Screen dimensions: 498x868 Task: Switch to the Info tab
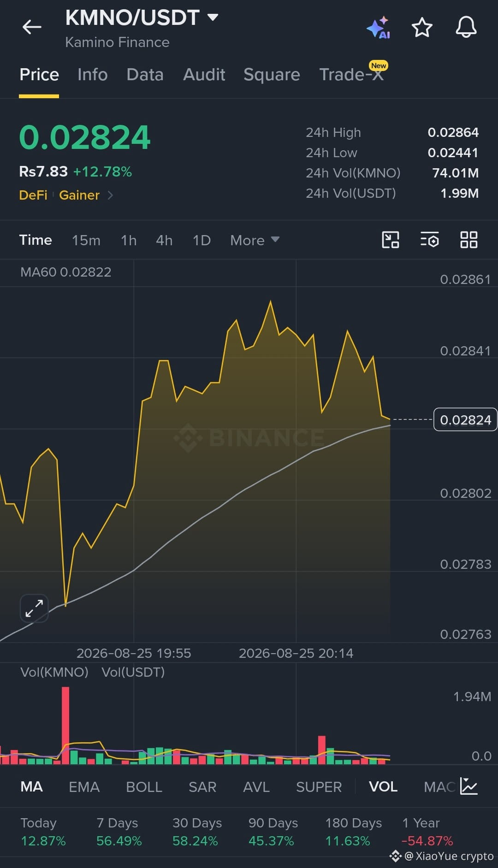coord(93,75)
